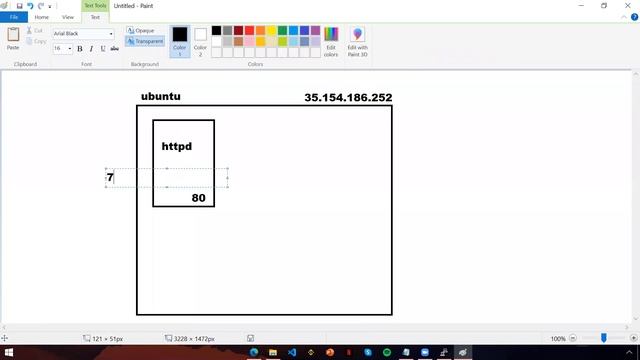Toggle Italic text formatting

[x=91, y=49]
